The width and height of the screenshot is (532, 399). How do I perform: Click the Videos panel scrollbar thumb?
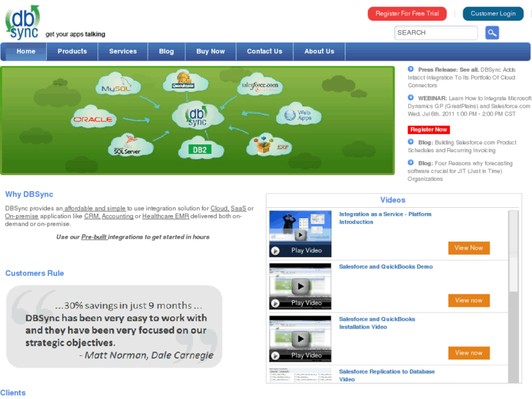tap(513, 251)
